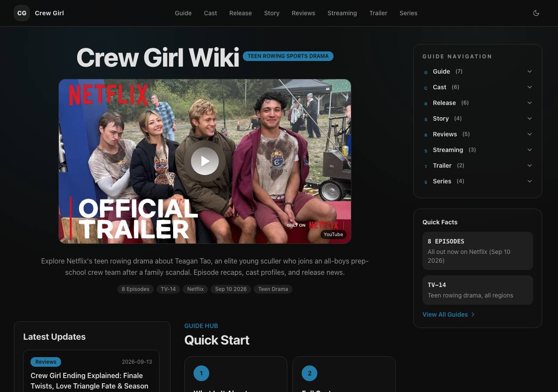The height and width of the screenshot is (392, 558).
Task: Expand Story section chevron in sidebar
Action: coord(530,118)
